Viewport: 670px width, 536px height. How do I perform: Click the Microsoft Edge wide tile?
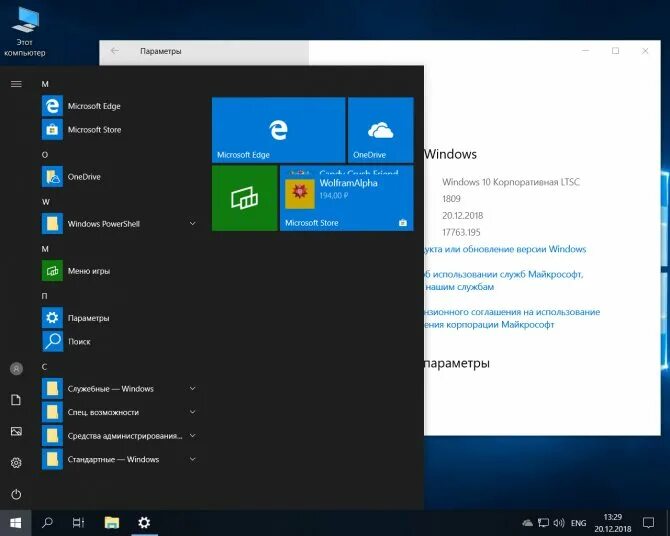click(279, 130)
